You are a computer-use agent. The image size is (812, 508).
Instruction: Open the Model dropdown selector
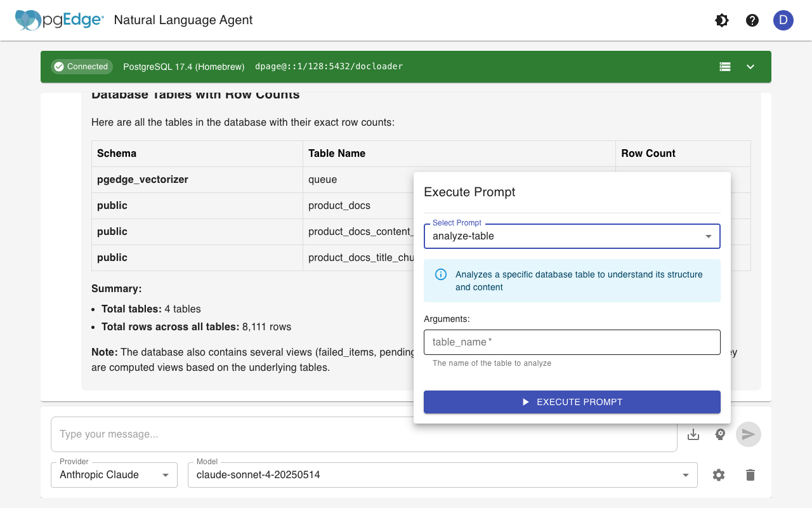pyautogui.click(x=442, y=475)
